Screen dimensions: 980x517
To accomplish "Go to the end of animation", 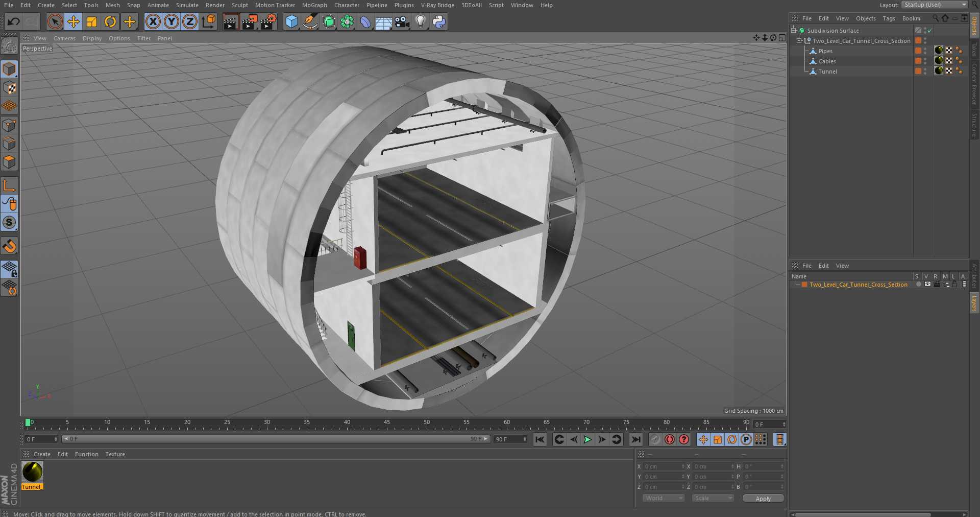I will pos(635,439).
